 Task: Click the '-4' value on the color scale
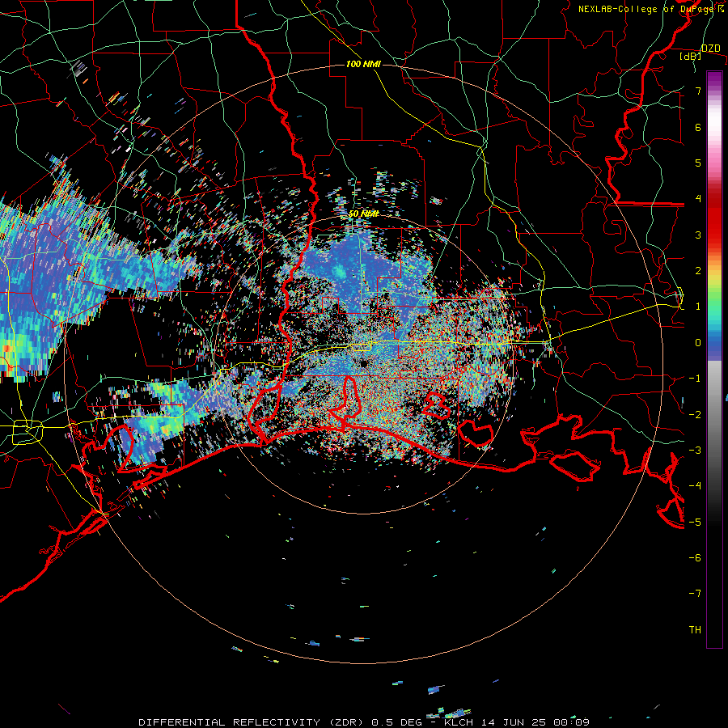tap(695, 486)
